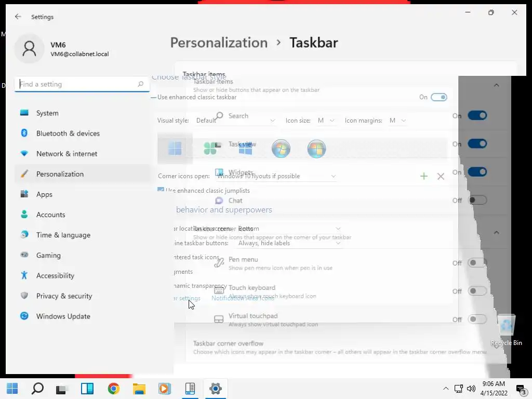Choose the second Windows 7 orb style
Viewport: 532px width, 399px height.
pos(316,149)
